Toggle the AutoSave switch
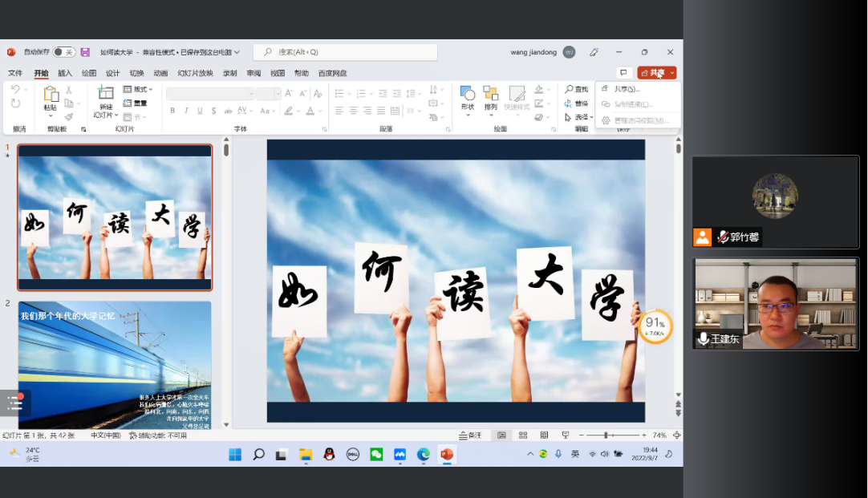Image resolution: width=868 pixels, height=498 pixels. pyautogui.click(x=63, y=52)
